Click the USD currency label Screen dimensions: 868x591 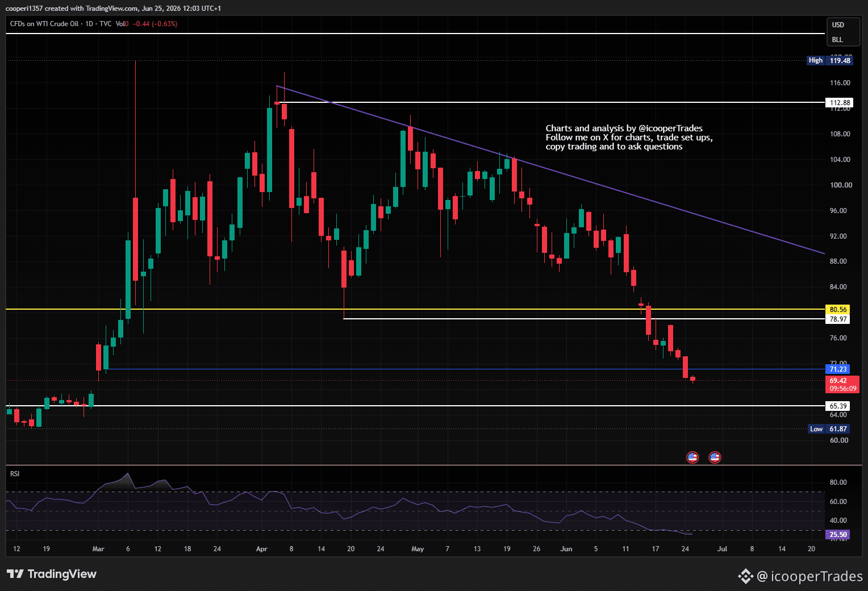(x=838, y=25)
